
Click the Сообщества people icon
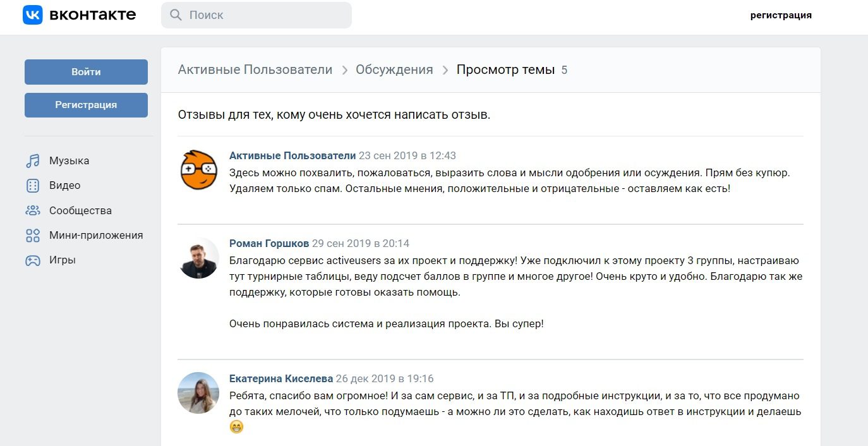32,210
